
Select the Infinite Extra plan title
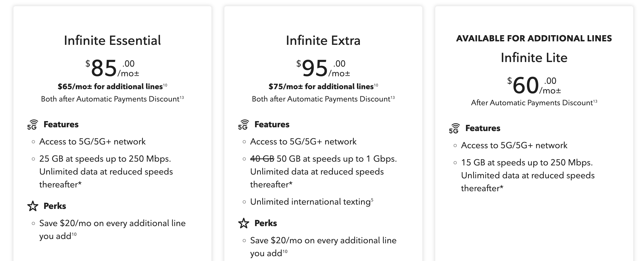tap(323, 41)
